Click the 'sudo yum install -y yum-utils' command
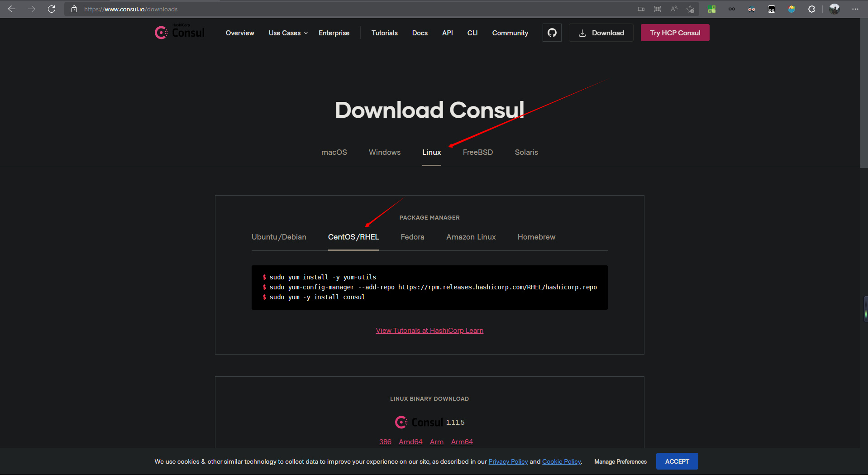This screenshot has height=475, width=868. (323, 277)
